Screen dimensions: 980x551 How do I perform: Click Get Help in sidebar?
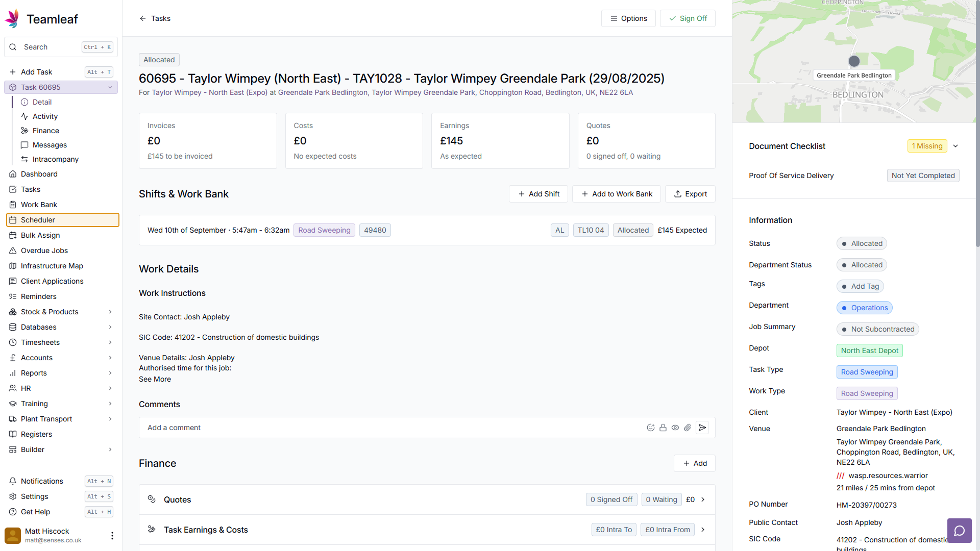coord(61,512)
